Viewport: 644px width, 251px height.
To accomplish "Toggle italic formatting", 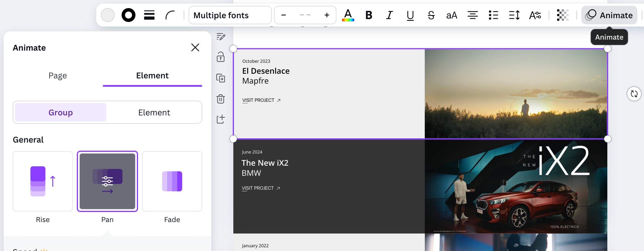I will 390,15.
